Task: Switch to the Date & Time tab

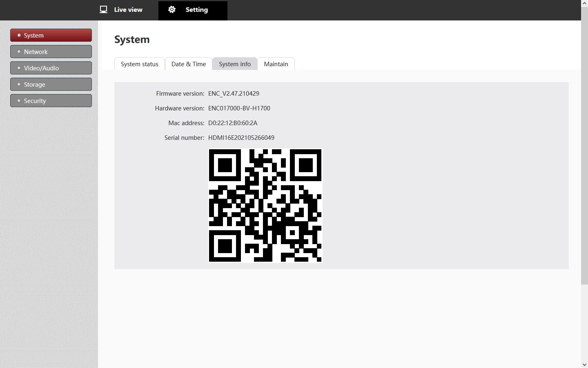Action: [189, 64]
